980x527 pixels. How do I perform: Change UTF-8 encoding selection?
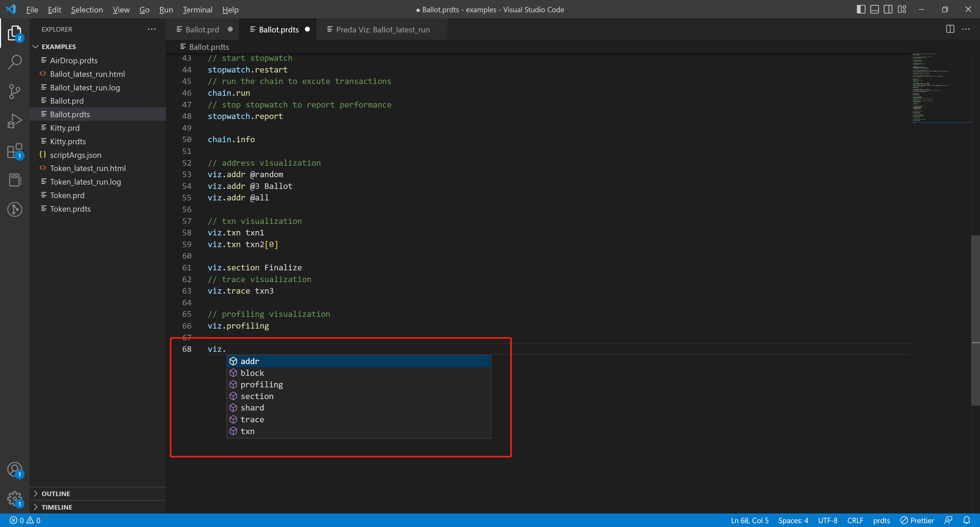(x=828, y=520)
